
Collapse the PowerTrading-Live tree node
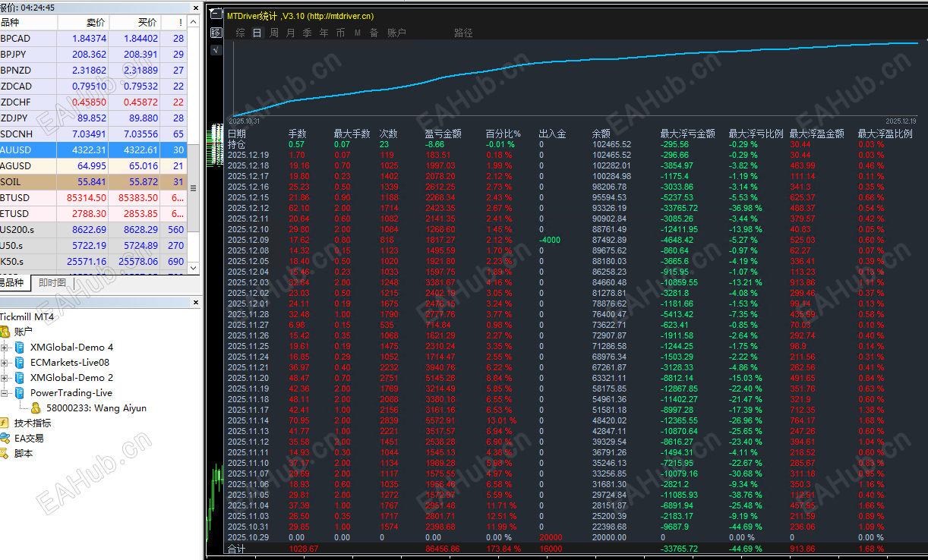(x=5, y=393)
